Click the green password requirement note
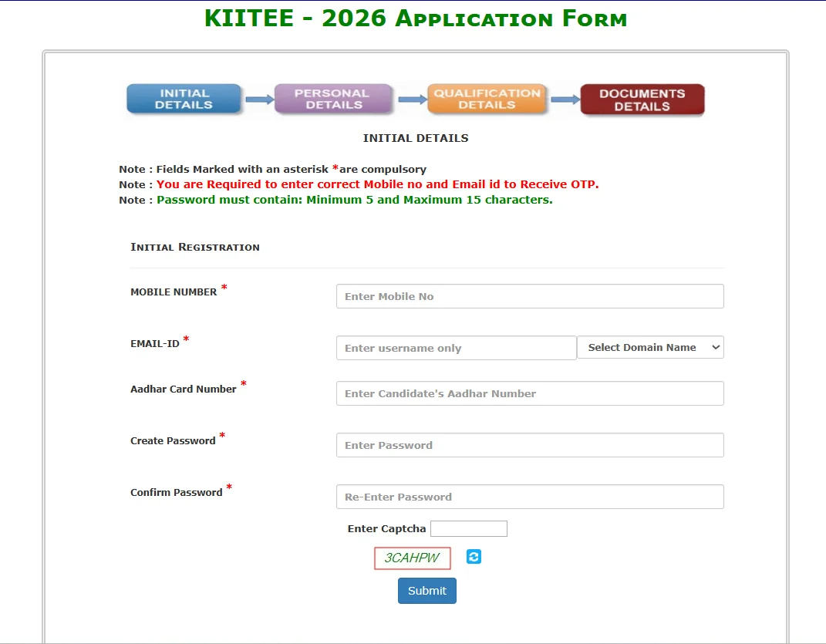This screenshot has height=644, width=826. click(x=354, y=200)
